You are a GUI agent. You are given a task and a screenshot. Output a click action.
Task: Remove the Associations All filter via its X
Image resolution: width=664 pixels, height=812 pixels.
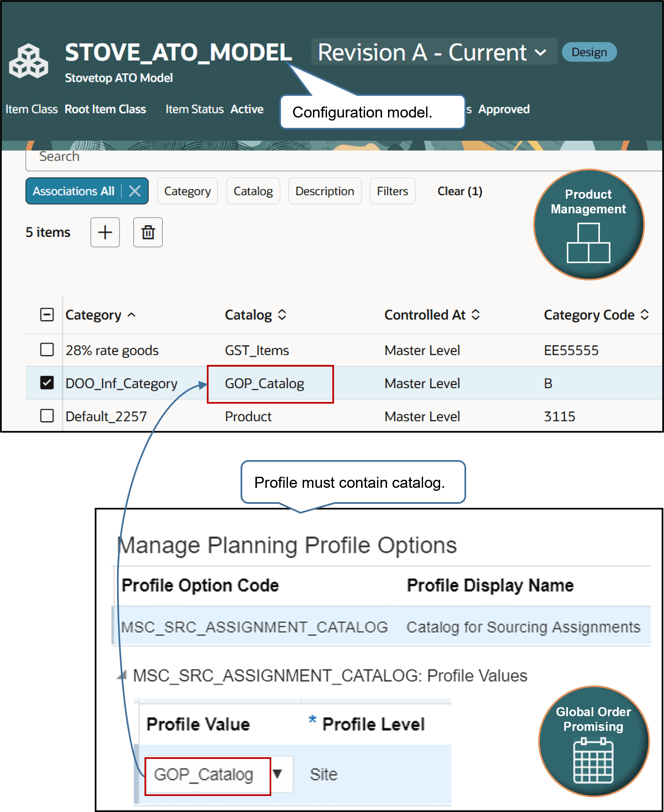click(135, 191)
